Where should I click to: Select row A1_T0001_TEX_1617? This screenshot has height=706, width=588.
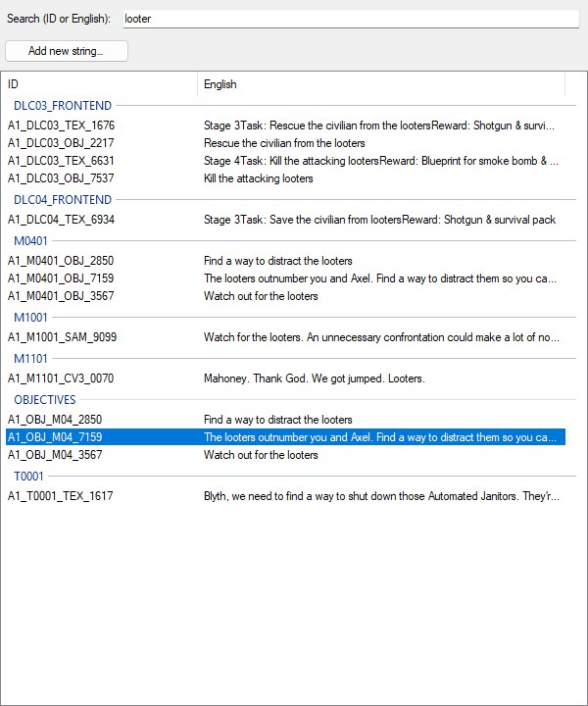click(285, 496)
